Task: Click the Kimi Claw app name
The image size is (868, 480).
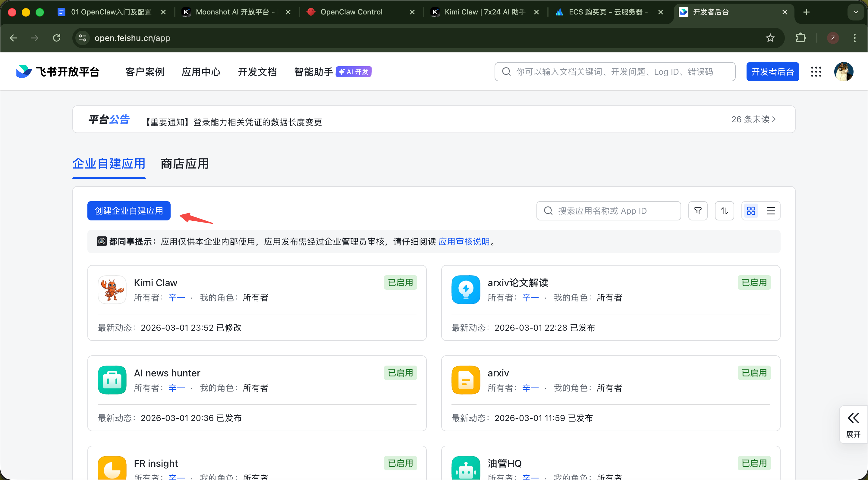Action: click(x=155, y=283)
